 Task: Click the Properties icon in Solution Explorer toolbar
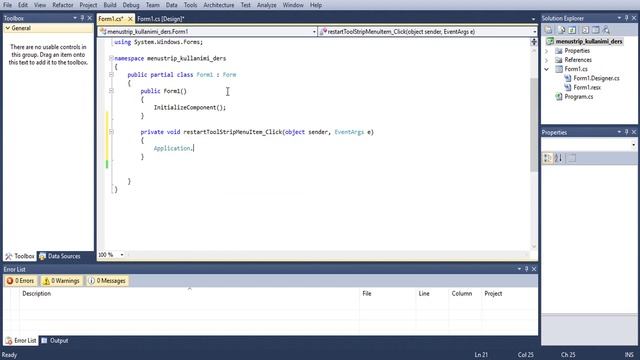point(548,30)
